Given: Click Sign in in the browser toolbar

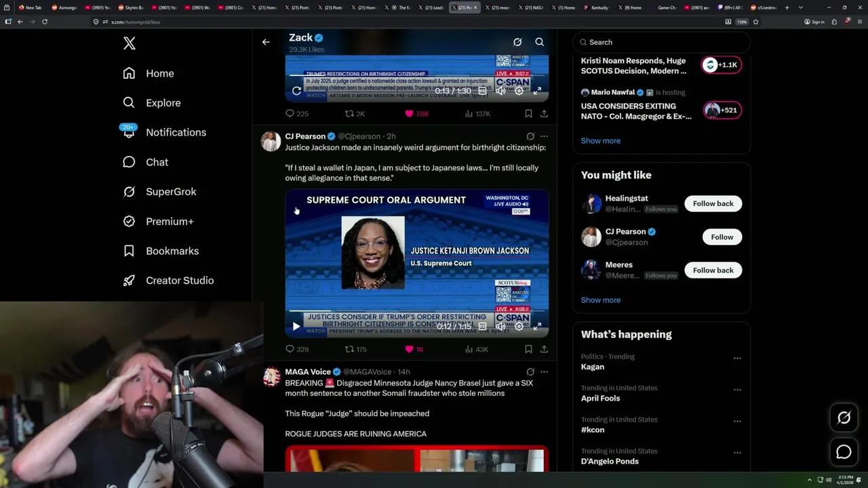Looking at the screenshot, I should pyautogui.click(x=814, y=22).
